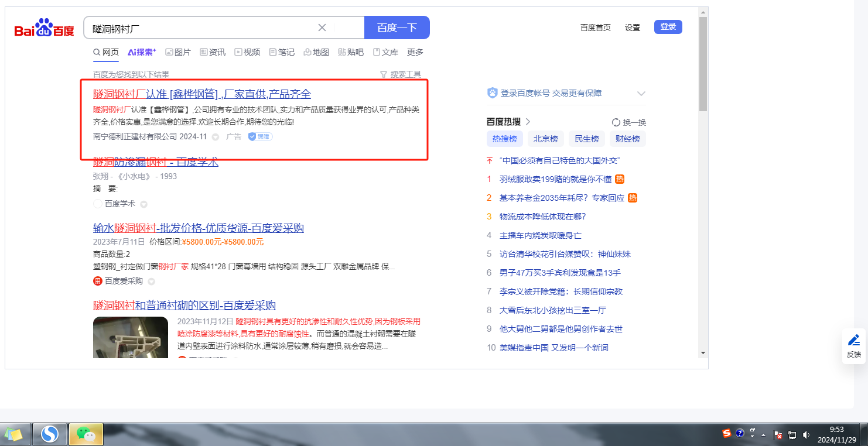Expand the dropdown arrow next to 百度爱采购
This screenshot has height=446, width=868.
click(151, 282)
